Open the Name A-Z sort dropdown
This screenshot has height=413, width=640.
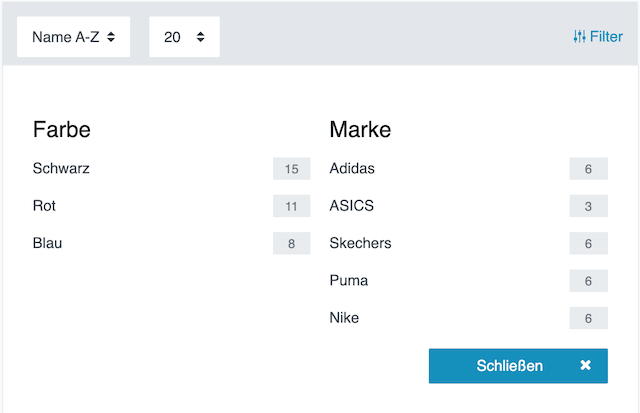[x=73, y=37]
